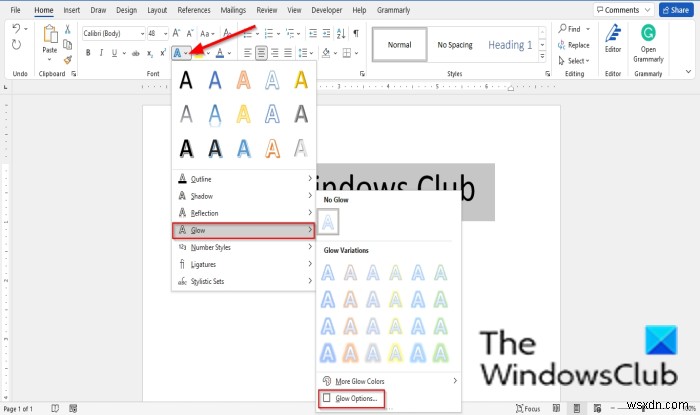Increase font size with grow icon
This screenshot has height=415, width=700.
[176, 33]
